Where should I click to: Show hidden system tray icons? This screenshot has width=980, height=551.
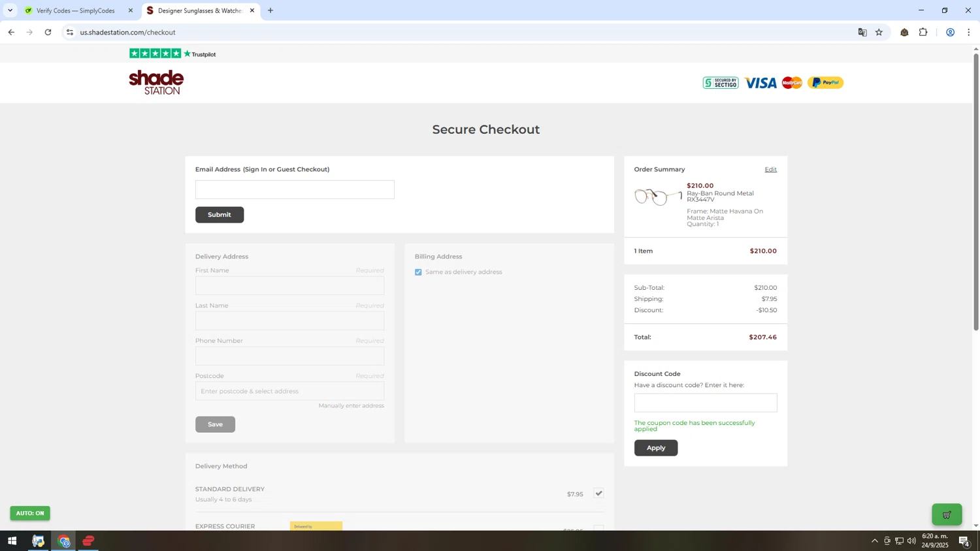[875, 541]
